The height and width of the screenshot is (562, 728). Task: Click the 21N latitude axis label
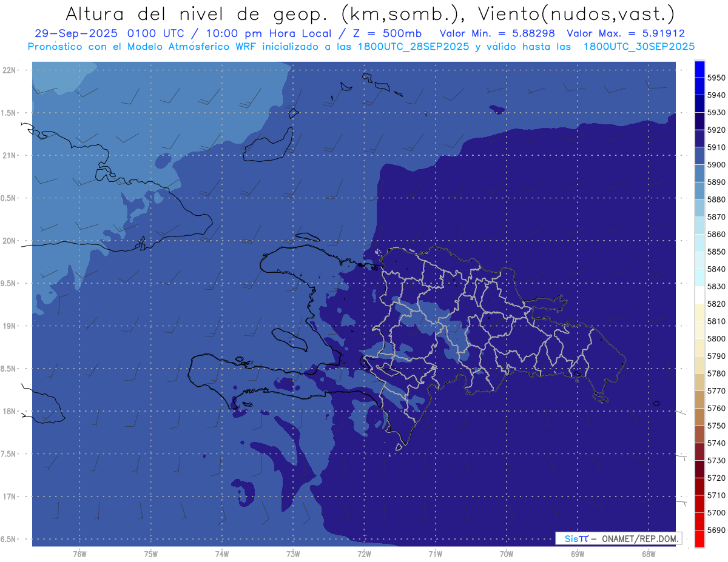[x=10, y=155]
